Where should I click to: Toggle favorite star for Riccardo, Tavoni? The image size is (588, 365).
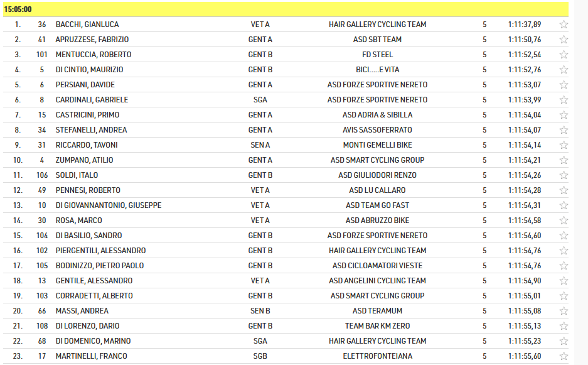point(564,145)
